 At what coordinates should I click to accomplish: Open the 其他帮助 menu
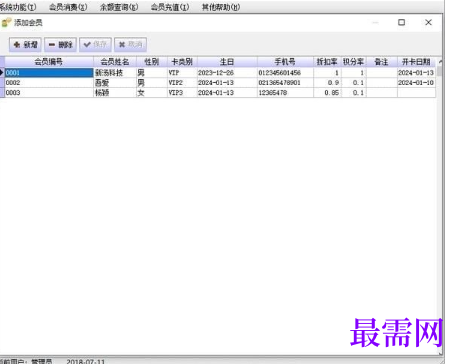pyautogui.click(x=221, y=7)
